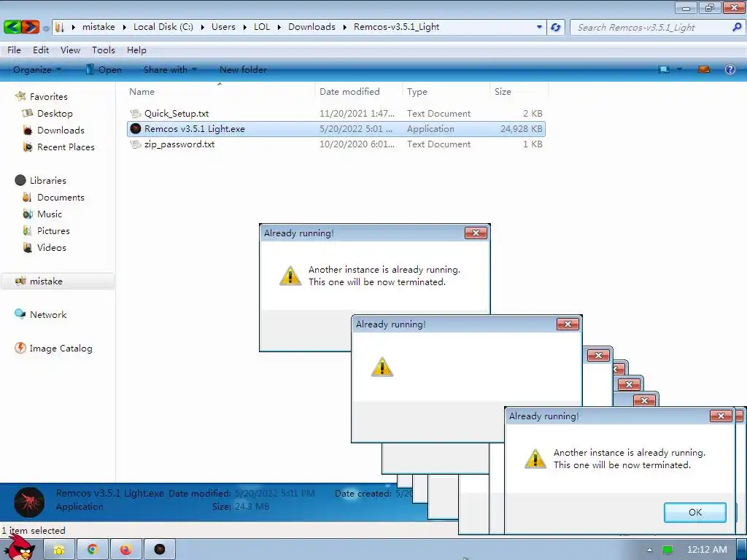The image size is (747, 560).
Task: Click the zip_password.txt file icon
Action: pos(136,144)
